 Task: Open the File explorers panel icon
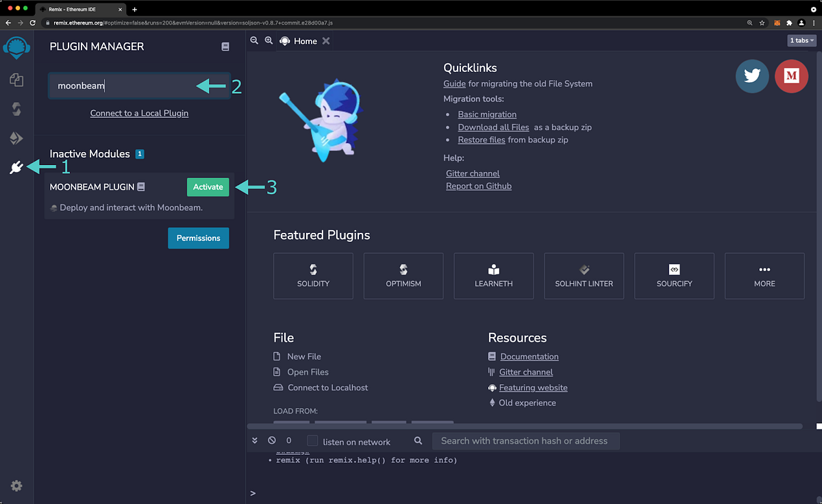(16, 80)
